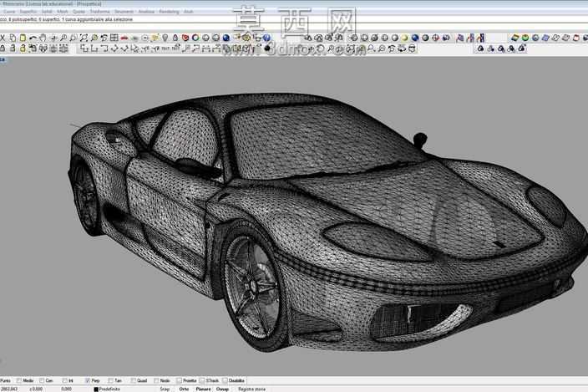Click the black Predefinito layer swatch
588x392 pixels.
(96, 389)
